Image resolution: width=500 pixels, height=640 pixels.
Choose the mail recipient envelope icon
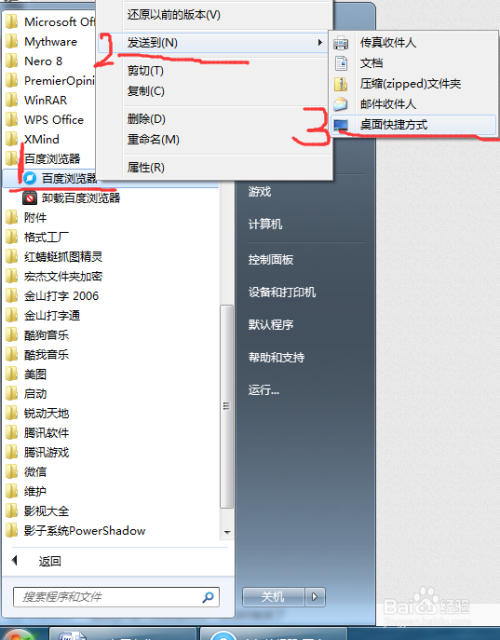341,104
